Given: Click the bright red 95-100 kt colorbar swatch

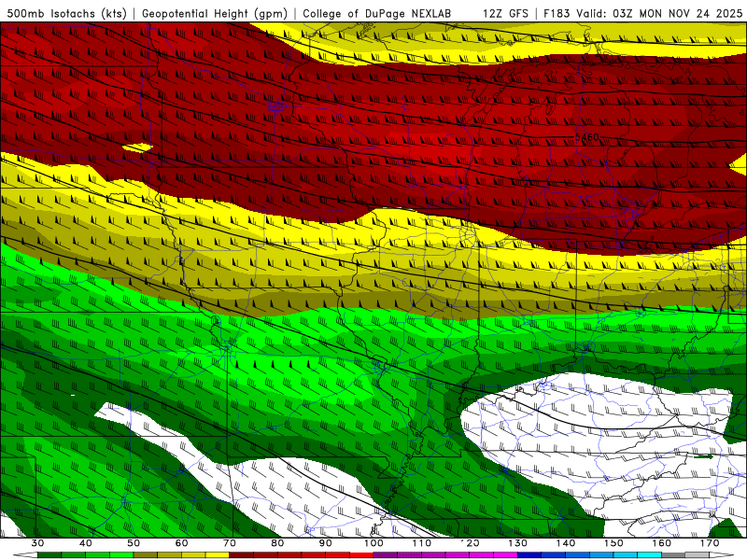Looking at the screenshot, I should (x=361, y=554).
